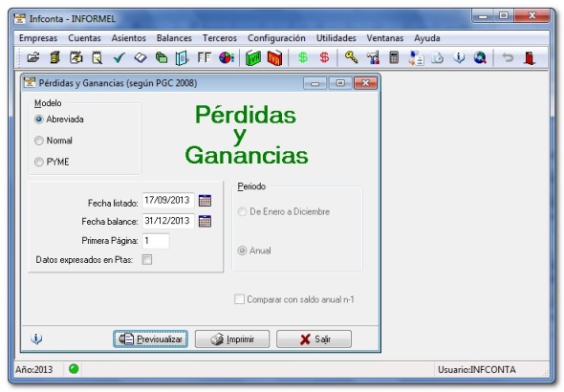Click the notepad with arrow toolbar icon
This screenshot has width=564, height=392.
point(76,57)
